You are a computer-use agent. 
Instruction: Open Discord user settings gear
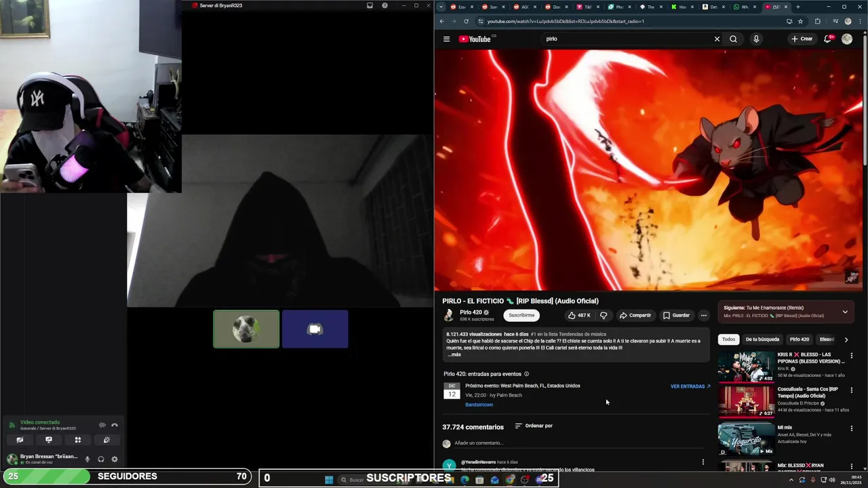pos(115,460)
